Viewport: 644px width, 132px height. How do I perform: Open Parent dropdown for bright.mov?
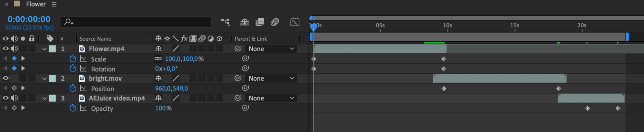click(x=271, y=78)
